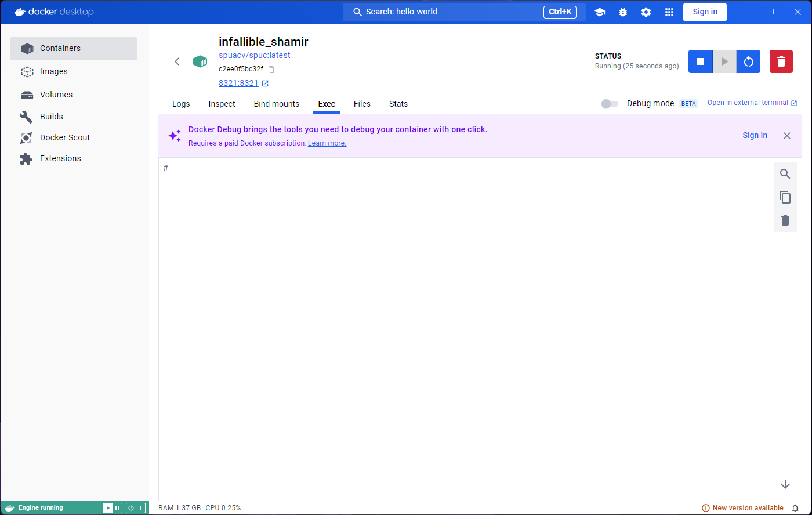Viewport: 812px width, 515px height.
Task: Switch to the Files tab
Action: pyautogui.click(x=362, y=104)
